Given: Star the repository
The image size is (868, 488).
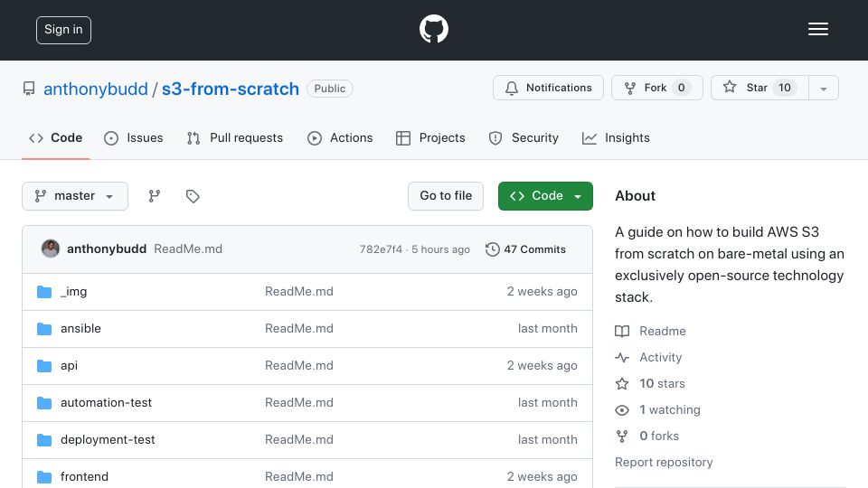Looking at the screenshot, I should point(759,88).
